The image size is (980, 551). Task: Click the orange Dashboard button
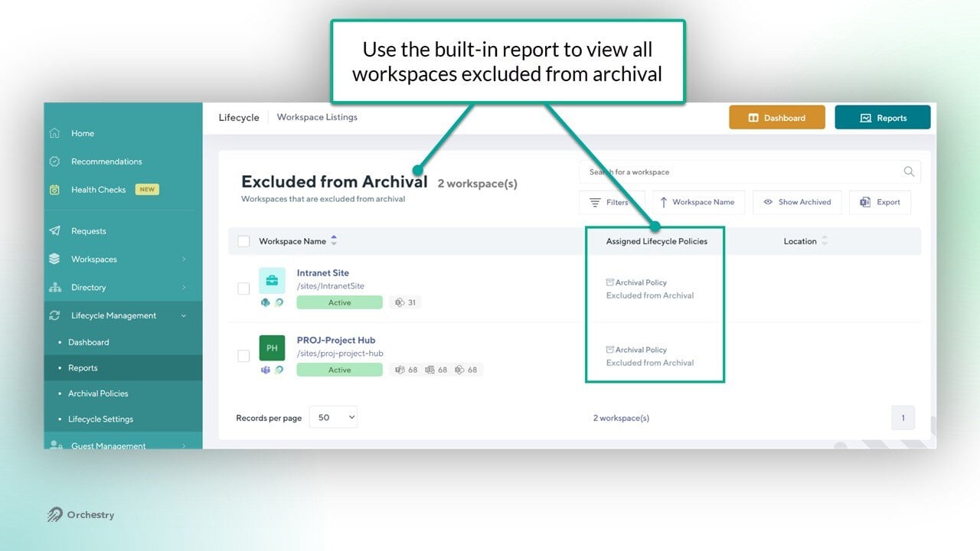pos(777,118)
